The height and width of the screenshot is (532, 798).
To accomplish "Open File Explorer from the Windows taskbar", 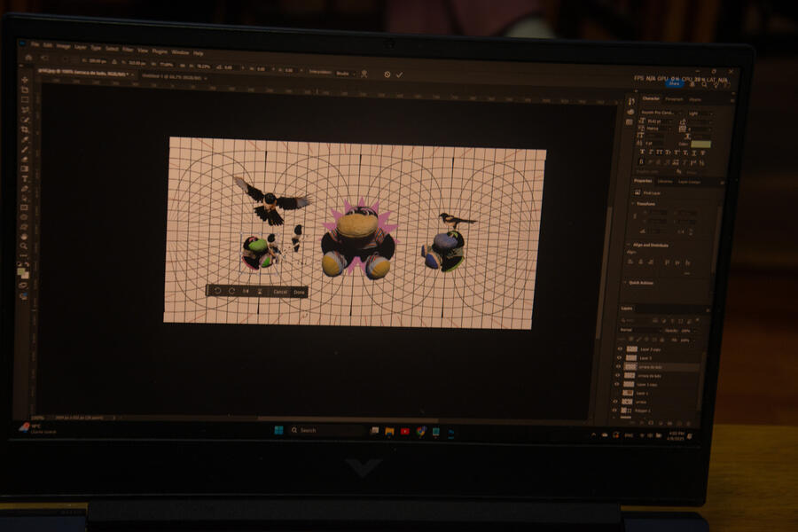I will click(389, 432).
